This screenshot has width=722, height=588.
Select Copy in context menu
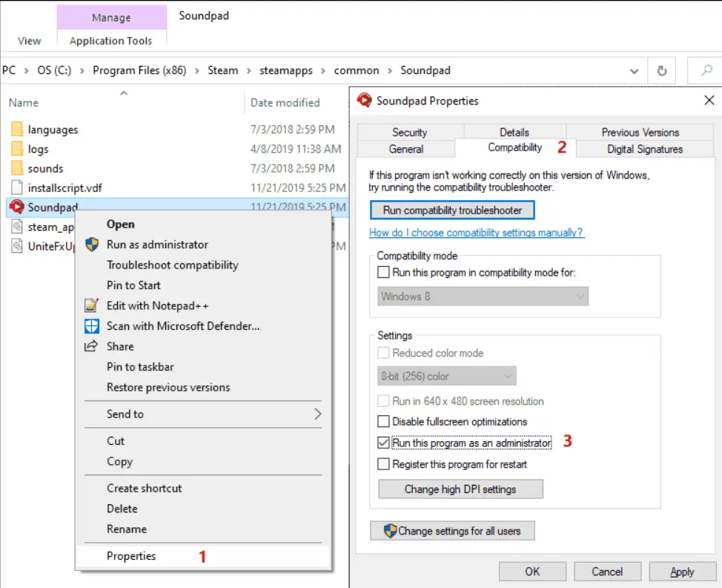(x=202, y=461)
